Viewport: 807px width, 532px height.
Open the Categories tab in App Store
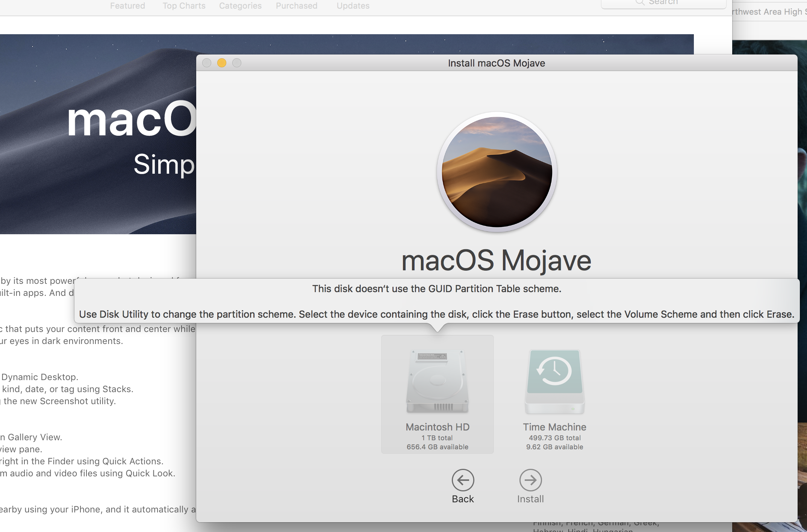(x=240, y=6)
